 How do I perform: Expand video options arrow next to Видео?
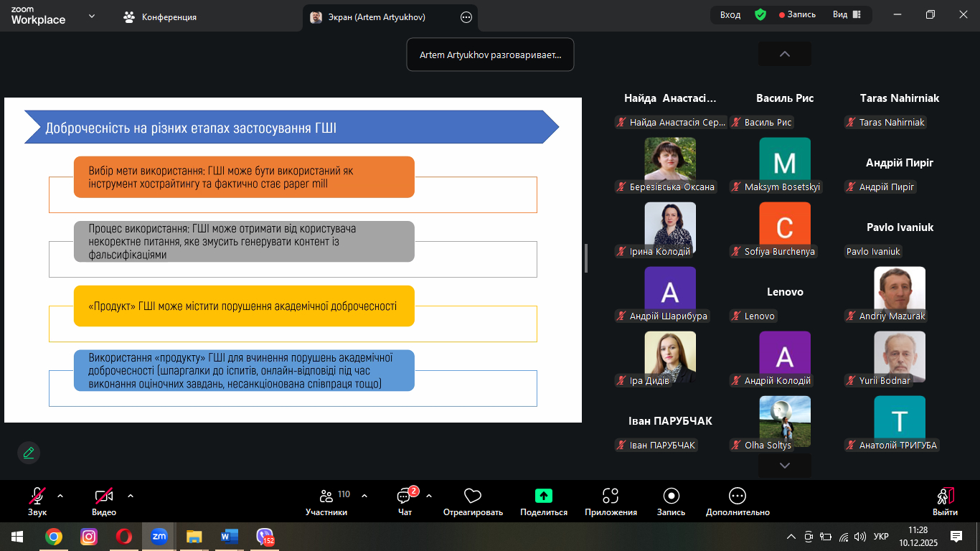point(131,496)
